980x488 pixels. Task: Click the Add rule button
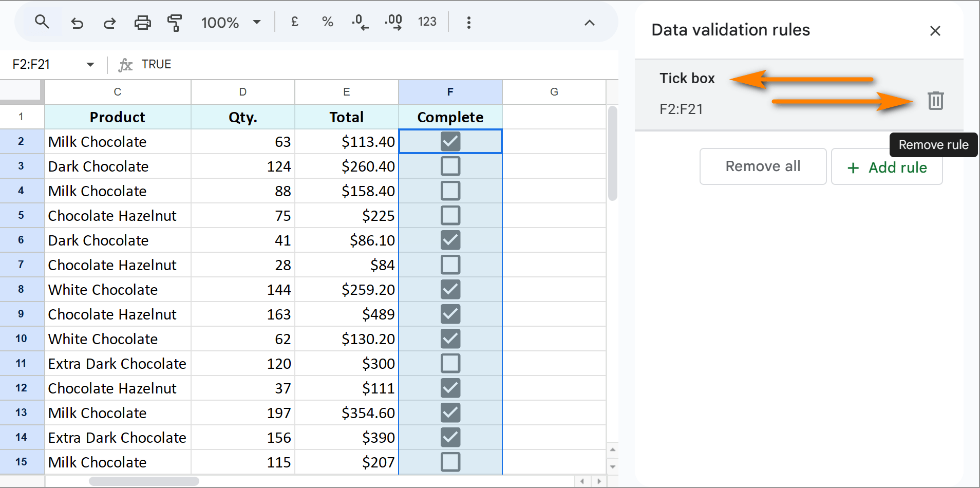point(887,166)
